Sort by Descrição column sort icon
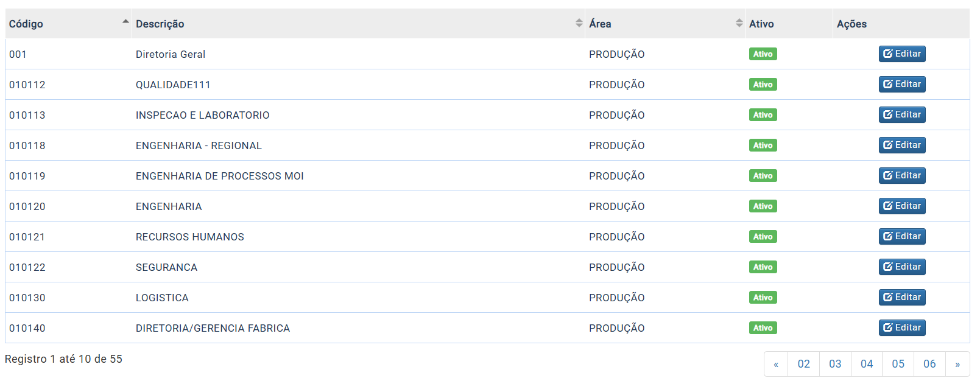 pyautogui.click(x=579, y=23)
